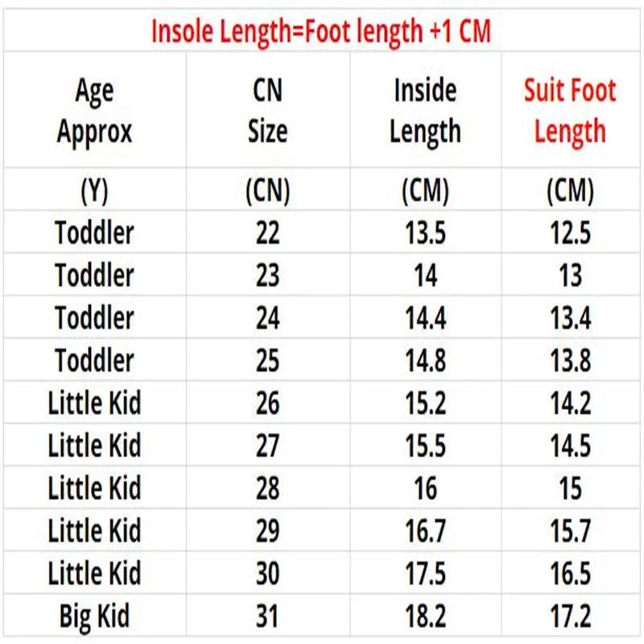
Task: Select the 15.5 inside length cell
Action: [x=425, y=446]
